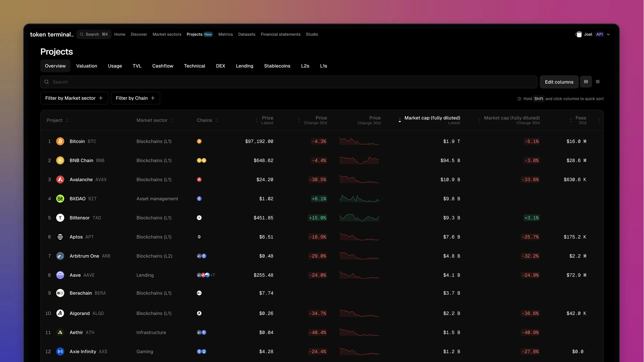
Task: Open Filter by Market sector dropdown
Action: pyautogui.click(x=74, y=98)
